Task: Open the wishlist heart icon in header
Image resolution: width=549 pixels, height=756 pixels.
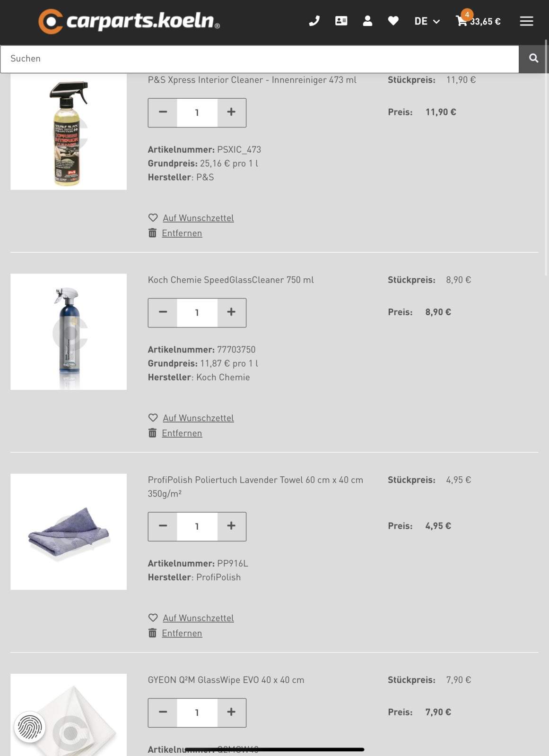Action: point(393,21)
